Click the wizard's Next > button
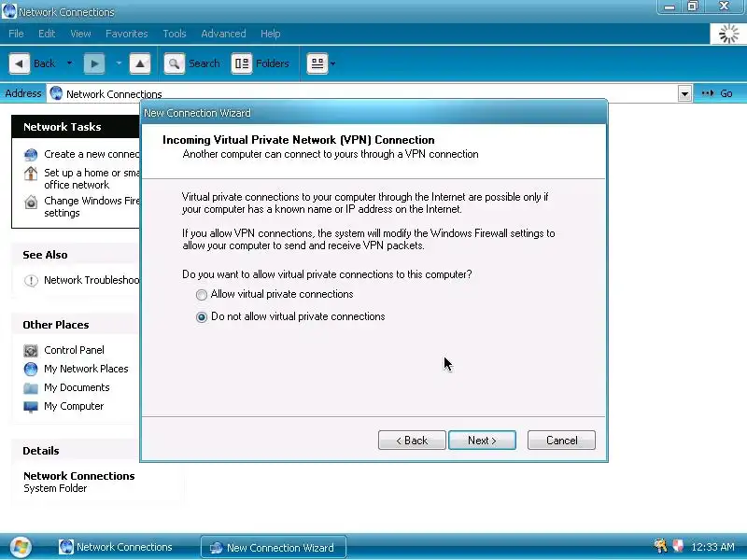 [x=482, y=441]
